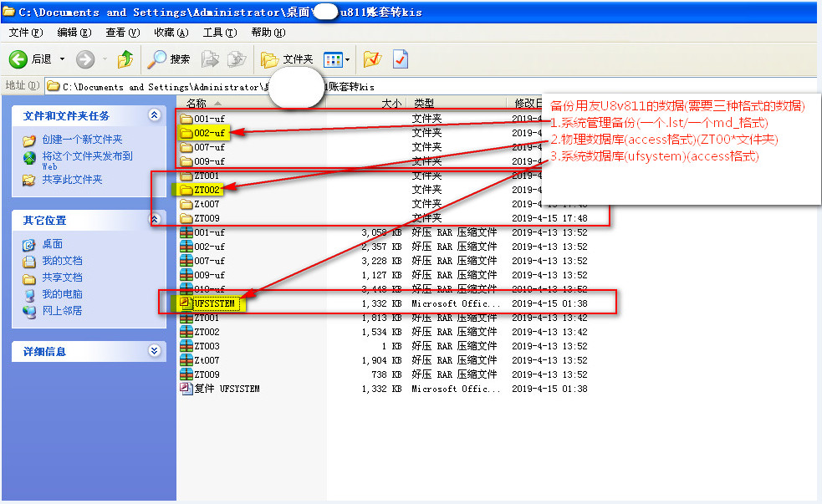The height and width of the screenshot is (504, 822).
Task: Select the 002-uf folder
Action: point(208,132)
